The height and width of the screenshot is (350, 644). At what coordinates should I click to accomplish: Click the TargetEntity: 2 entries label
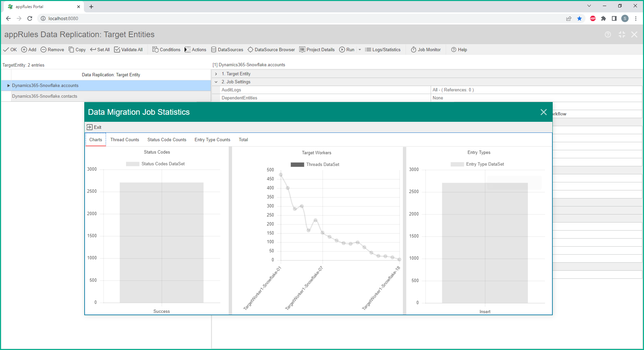(23, 65)
